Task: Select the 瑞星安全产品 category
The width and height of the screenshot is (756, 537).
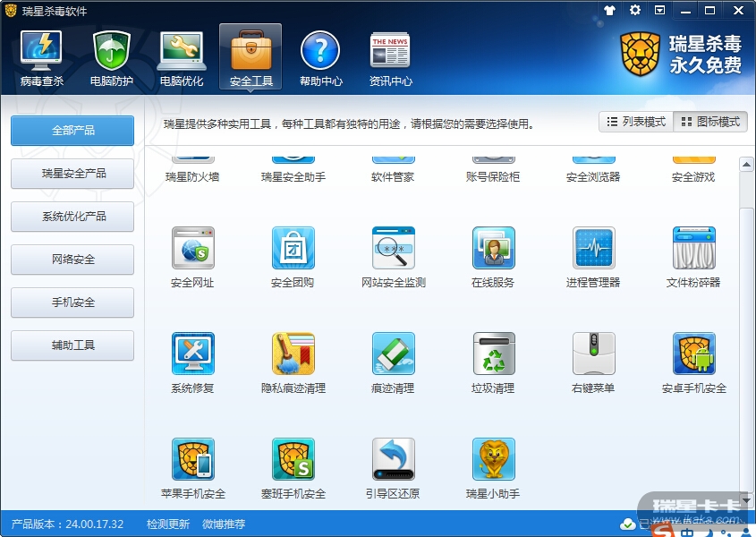Action: [x=72, y=174]
